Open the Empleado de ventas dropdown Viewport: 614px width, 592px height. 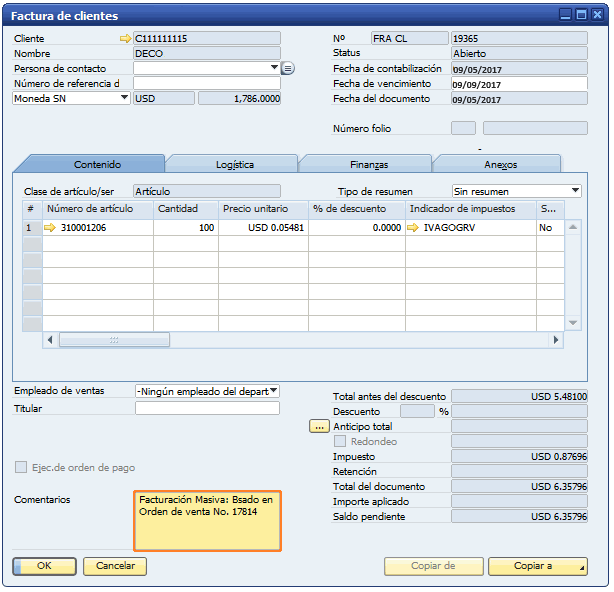pos(273,391)
